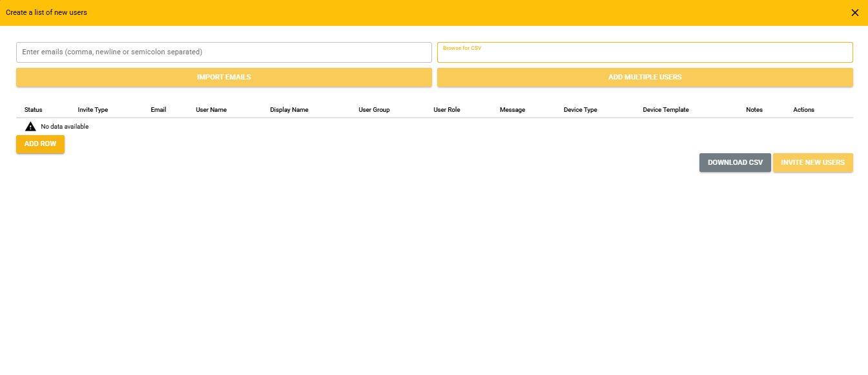Screen dimensions: 868x375
Task: Sort by User Role column
Action: pyautogui.click(x=446, y=110)
